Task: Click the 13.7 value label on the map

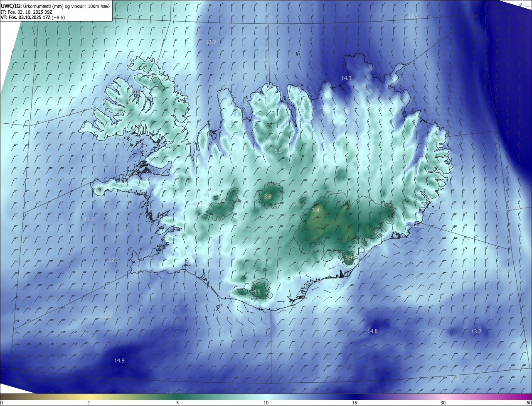Action: (x=476, y=331)
